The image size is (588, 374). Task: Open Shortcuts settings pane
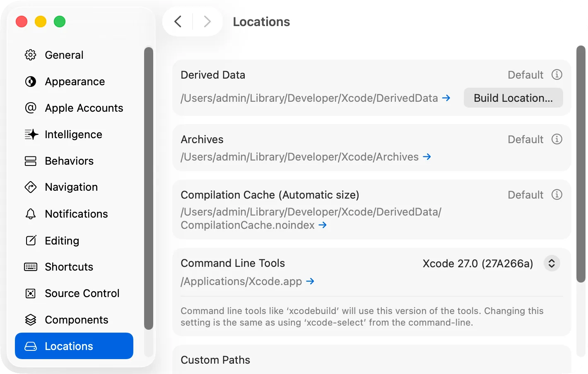(74, 267)
